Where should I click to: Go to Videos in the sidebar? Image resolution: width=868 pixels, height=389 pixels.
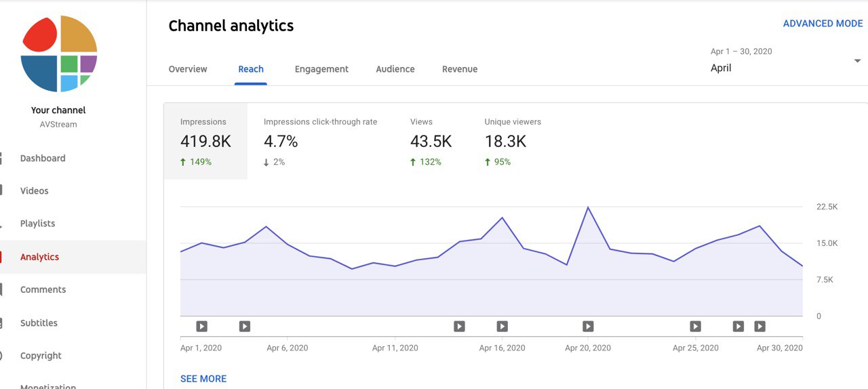(x=35, y=191)
